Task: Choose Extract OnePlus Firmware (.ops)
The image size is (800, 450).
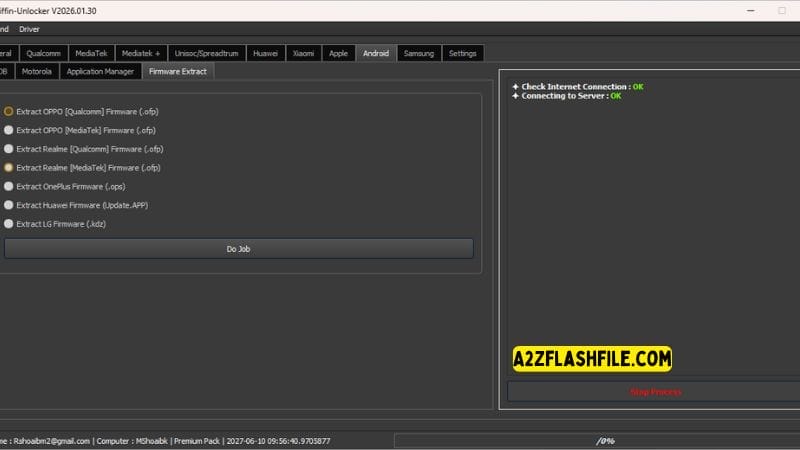Action: [x=9, y=186]
